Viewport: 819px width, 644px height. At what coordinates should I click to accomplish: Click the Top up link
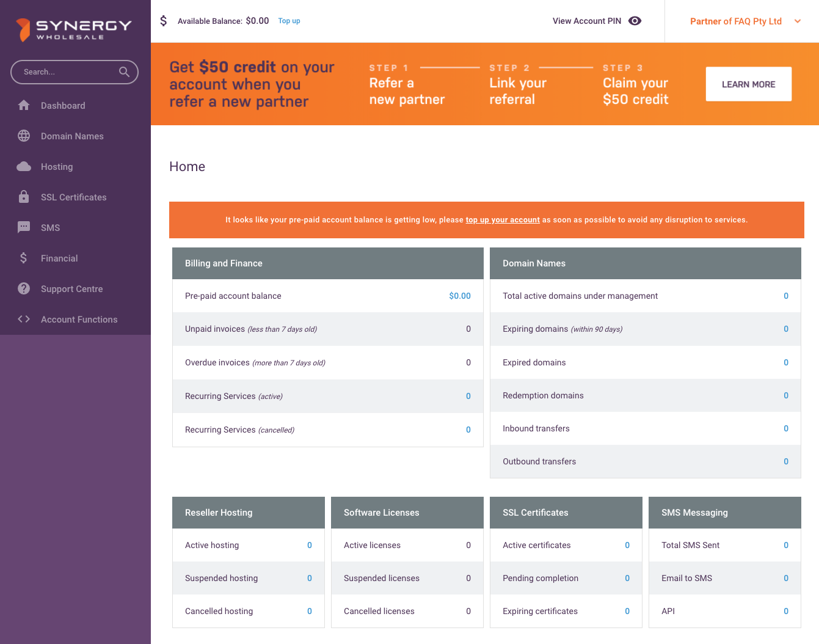pos(289,21)
